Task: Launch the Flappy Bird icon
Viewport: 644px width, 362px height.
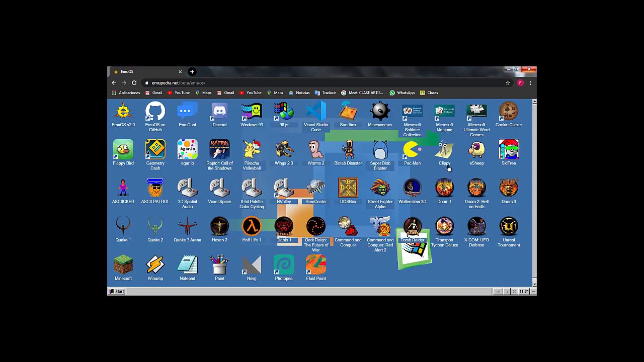Action: [x=123, y=153]
